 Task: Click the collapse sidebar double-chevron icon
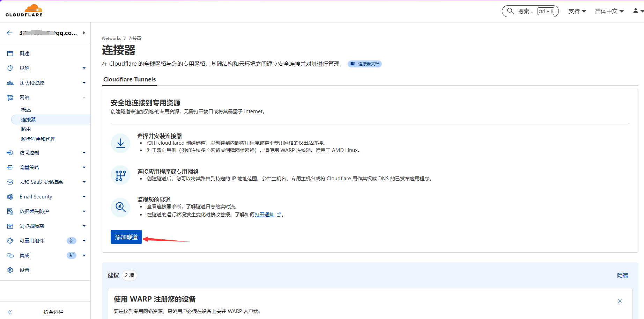pos(10,312)
